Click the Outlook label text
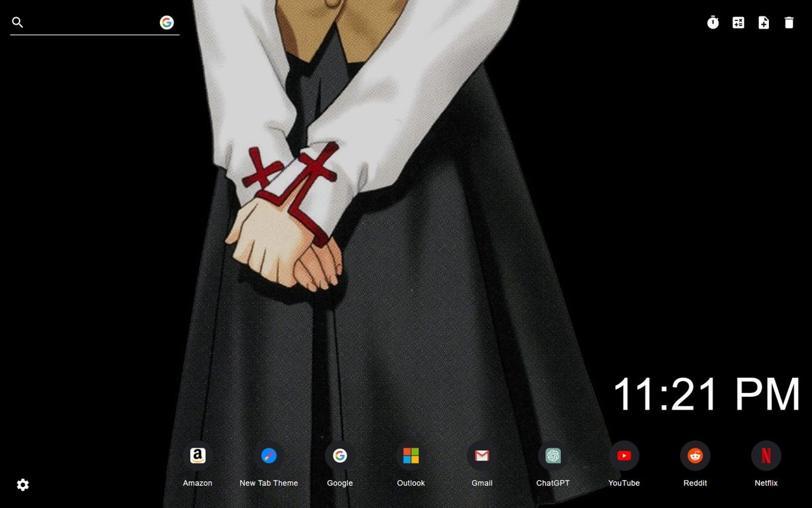The width and height of the screenshot is (812, 508). [x=411, y=483]
